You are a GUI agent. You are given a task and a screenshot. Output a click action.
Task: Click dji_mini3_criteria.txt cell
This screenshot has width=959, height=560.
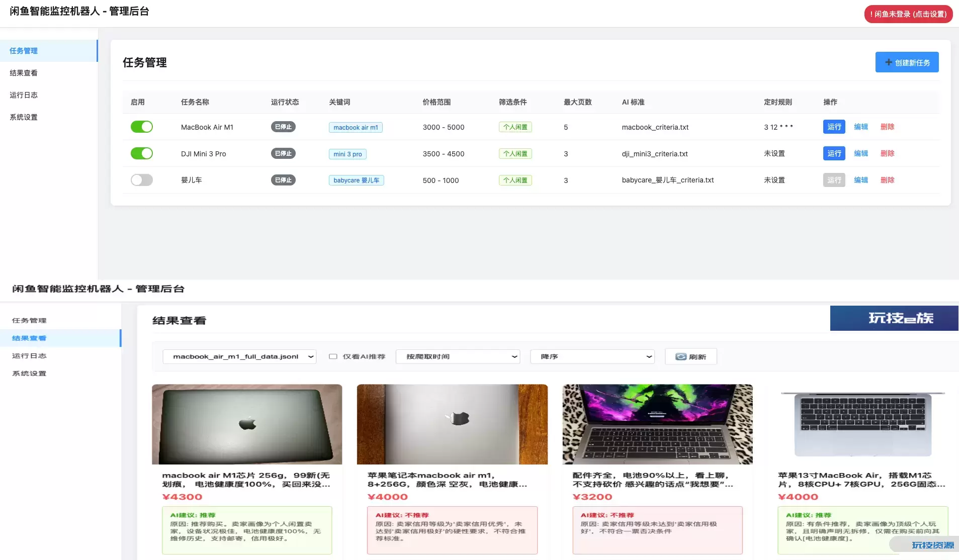(x=655, y=154)
